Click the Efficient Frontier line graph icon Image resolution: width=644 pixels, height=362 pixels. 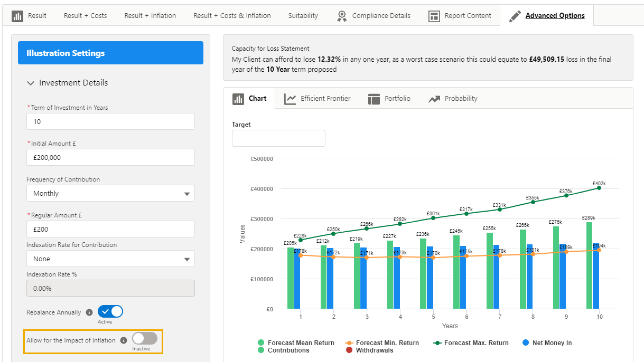pyautogui.click(x=290, y=99)
